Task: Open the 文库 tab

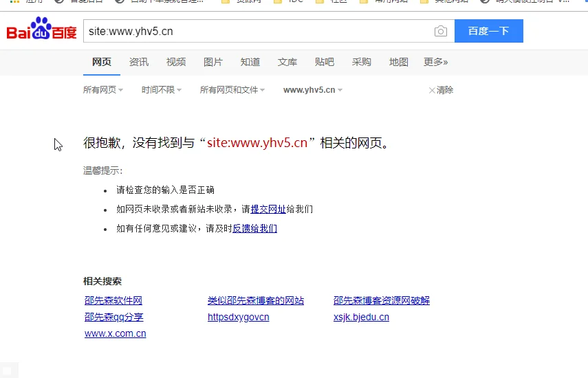Action: coord(287,62)
